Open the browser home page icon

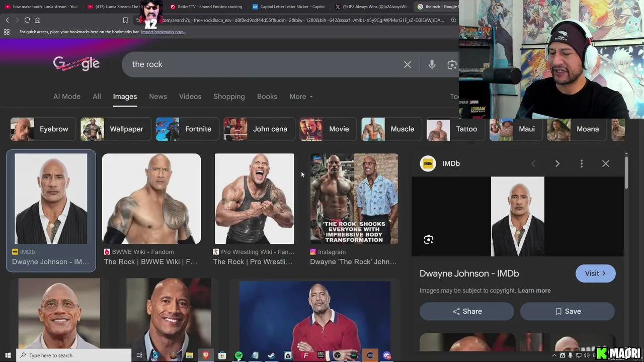pyautogui.click(x=37, y=20)
